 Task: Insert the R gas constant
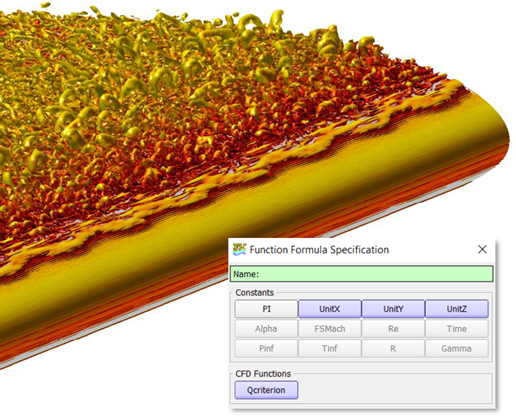pos(393,348)
